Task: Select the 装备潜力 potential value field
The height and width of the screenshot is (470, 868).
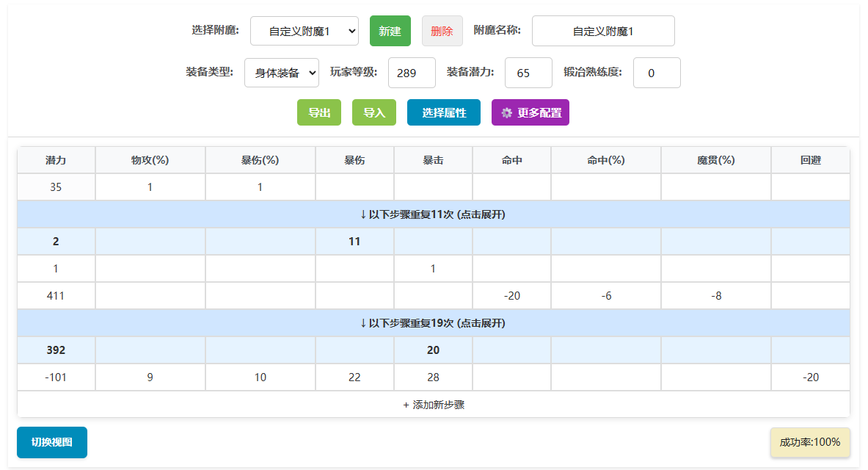Action: pyautogui.click(x=528, y=73)
